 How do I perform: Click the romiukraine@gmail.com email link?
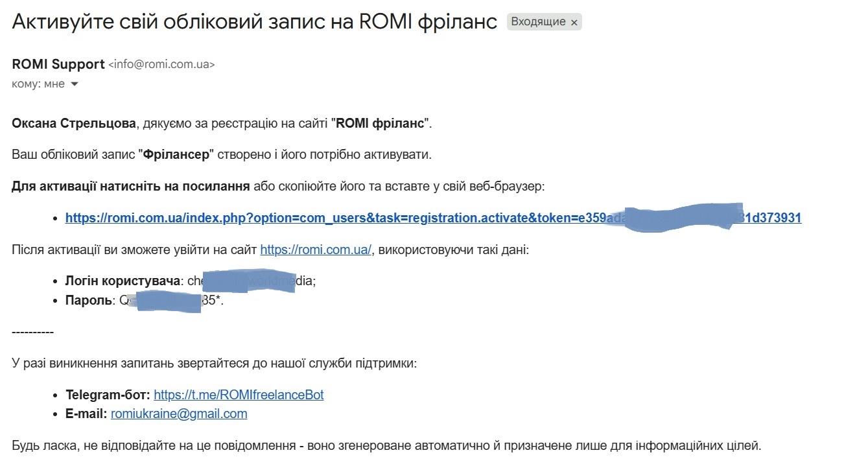[x=179, y=414]
